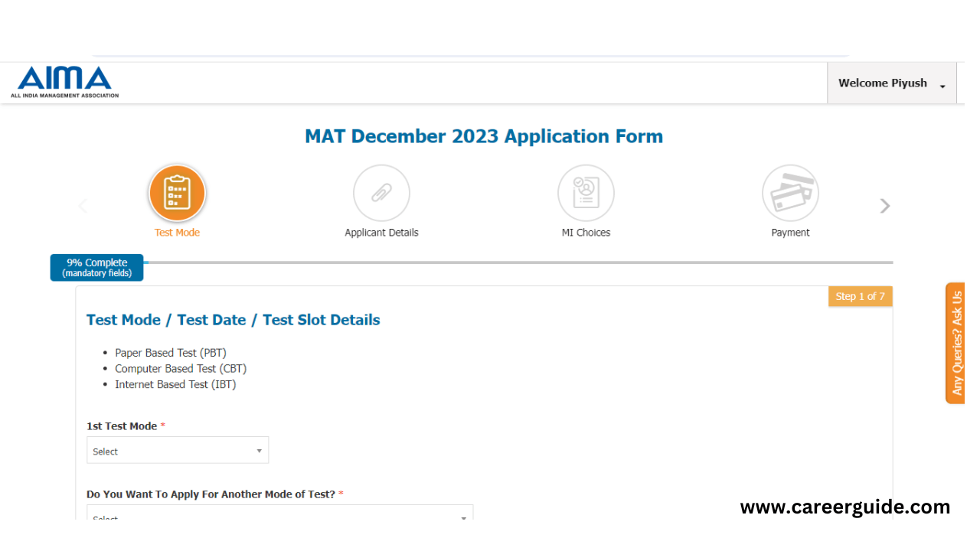The height and width of the screenshot is (551, 980).
Task: Switch to the Applicant Details step label
Action: point(381,233)
